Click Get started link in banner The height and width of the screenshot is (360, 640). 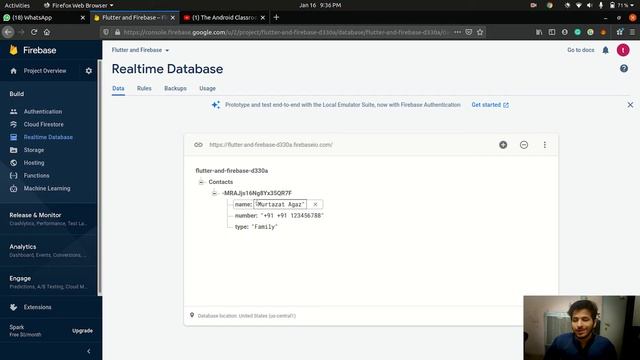pyautogui.click(x=490, y=105)
